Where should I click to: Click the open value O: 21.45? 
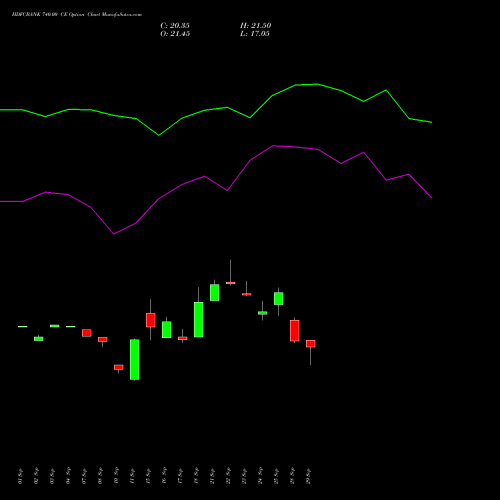click(x=175, y=34)
